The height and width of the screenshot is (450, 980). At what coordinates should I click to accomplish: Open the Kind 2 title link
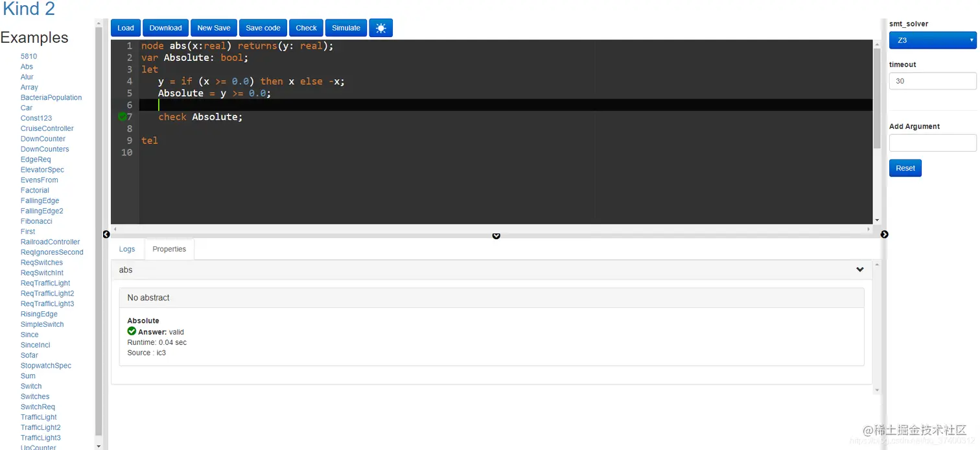(29, 9)
